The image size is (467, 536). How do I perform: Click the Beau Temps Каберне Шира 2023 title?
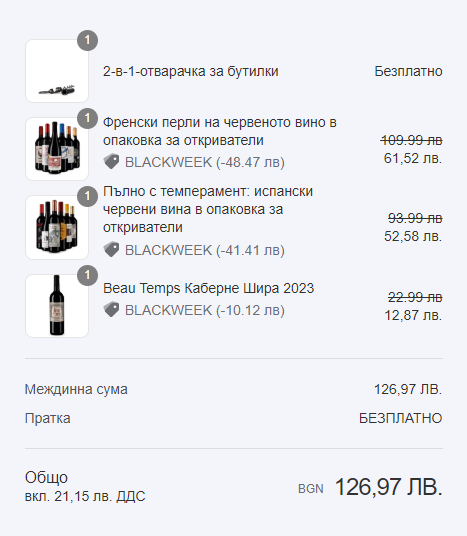coord(209,288)
